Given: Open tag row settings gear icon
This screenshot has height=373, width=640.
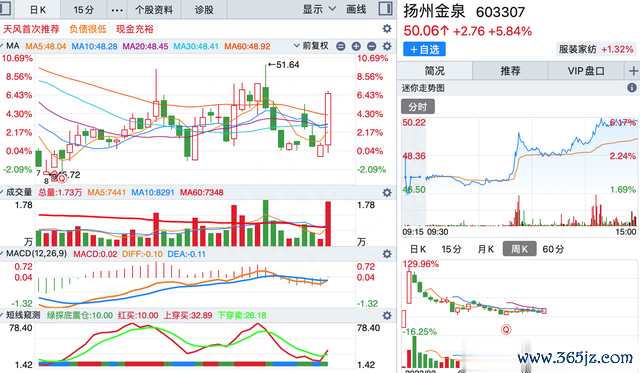Looking at the screenshot, I should (x=387, y=29).
